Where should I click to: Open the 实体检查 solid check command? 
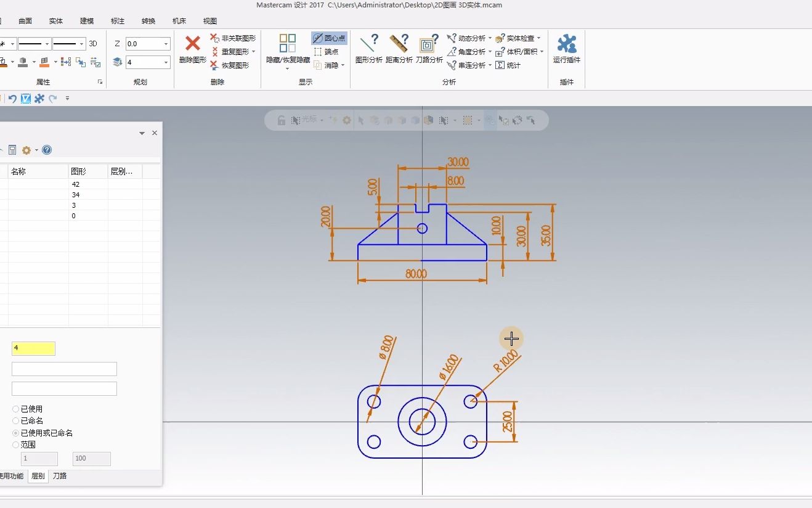[518, 38]
